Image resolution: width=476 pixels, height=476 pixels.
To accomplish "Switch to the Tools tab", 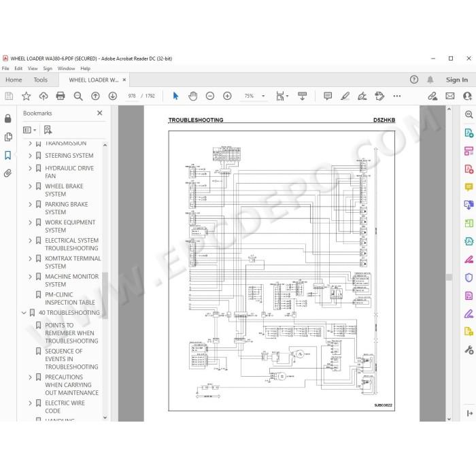I will [40, 80].
